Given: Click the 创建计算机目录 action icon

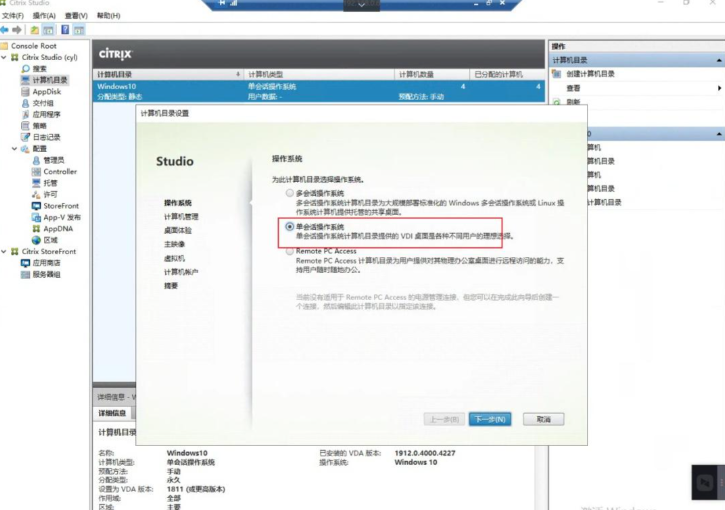Looking at the screenshot, I should click(557, 74).
